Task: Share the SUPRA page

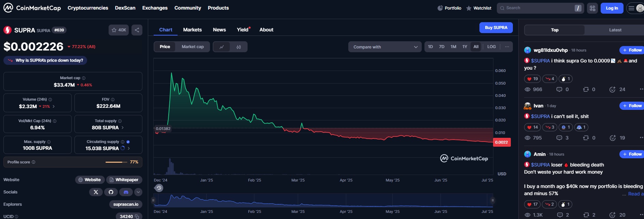Action: 137,30
